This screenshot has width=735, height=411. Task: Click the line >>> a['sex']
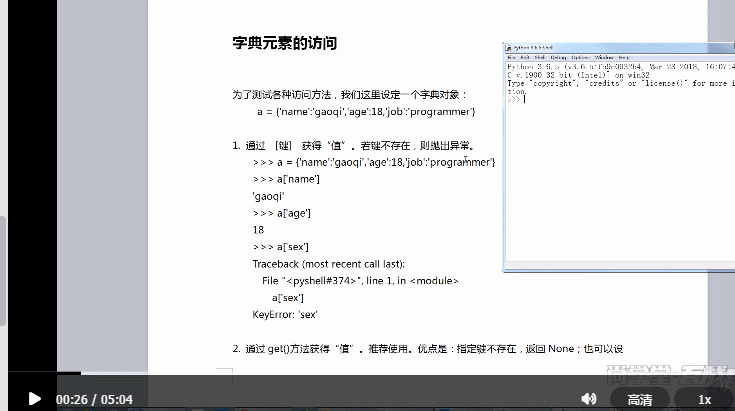tap(281, 247)
